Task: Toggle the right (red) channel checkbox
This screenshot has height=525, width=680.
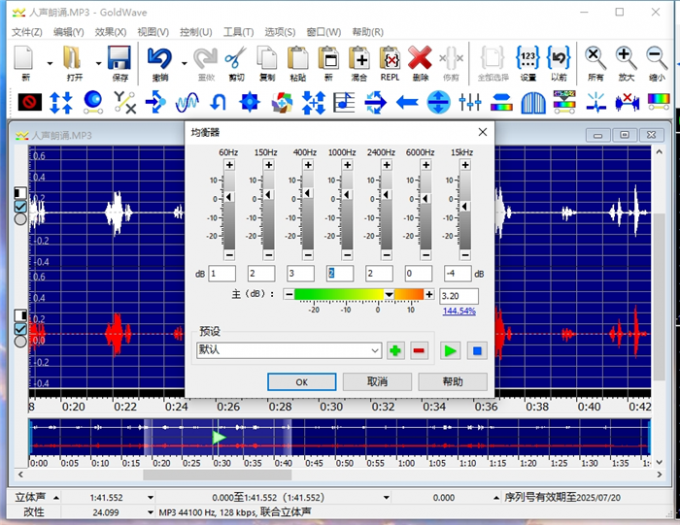Action: [20, 329]
